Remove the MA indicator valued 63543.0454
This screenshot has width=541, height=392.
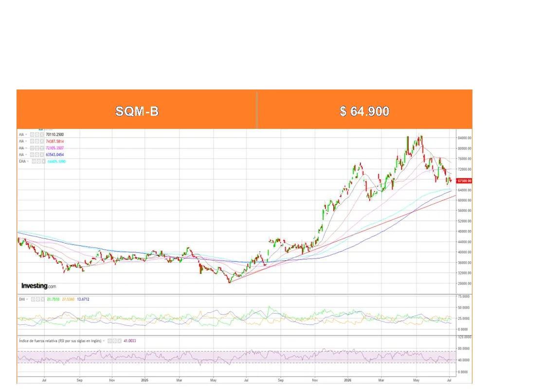tap(42, 155)
